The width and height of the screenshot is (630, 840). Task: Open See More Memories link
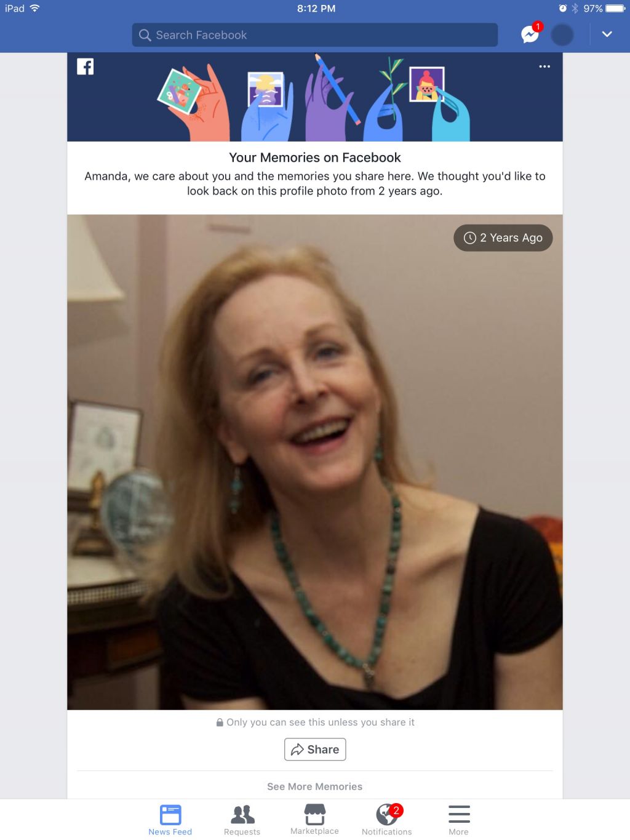click(315, 786)
